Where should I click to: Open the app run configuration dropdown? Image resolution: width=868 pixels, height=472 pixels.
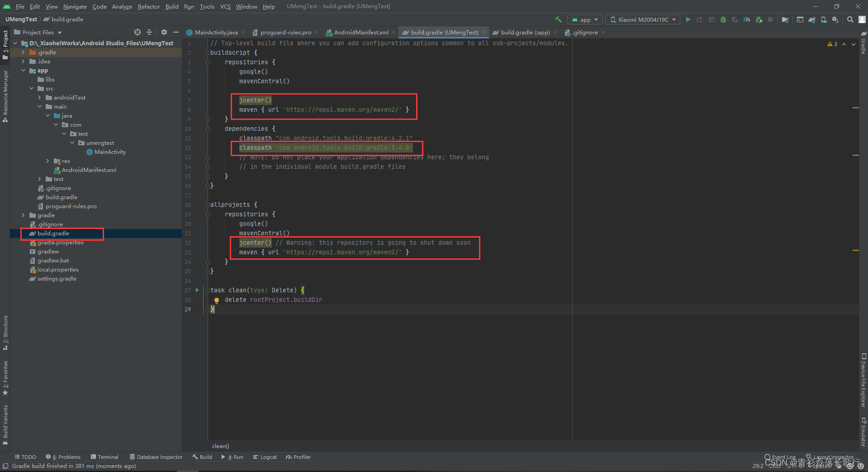click(584, 19)
